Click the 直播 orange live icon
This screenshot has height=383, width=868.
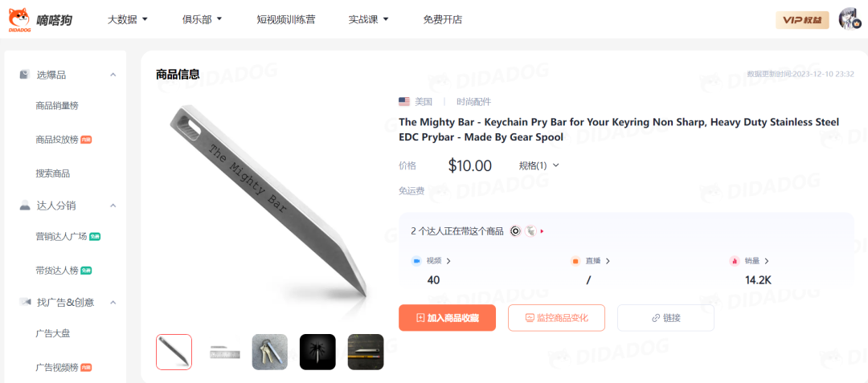575,261
